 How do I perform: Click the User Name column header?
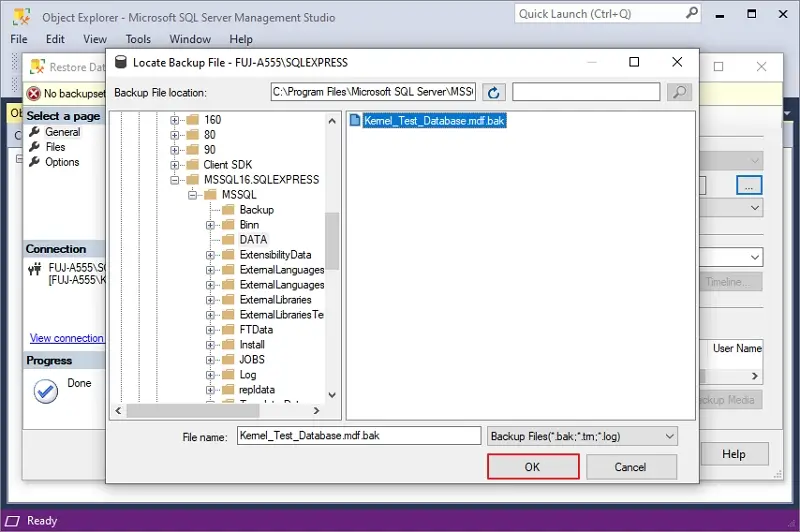737,348
